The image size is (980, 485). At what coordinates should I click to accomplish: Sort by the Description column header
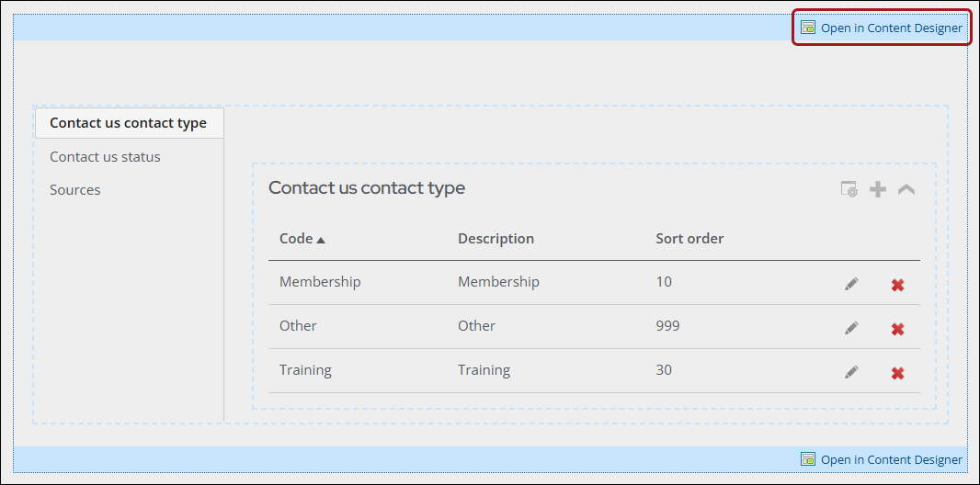click(x=496, y=239)
